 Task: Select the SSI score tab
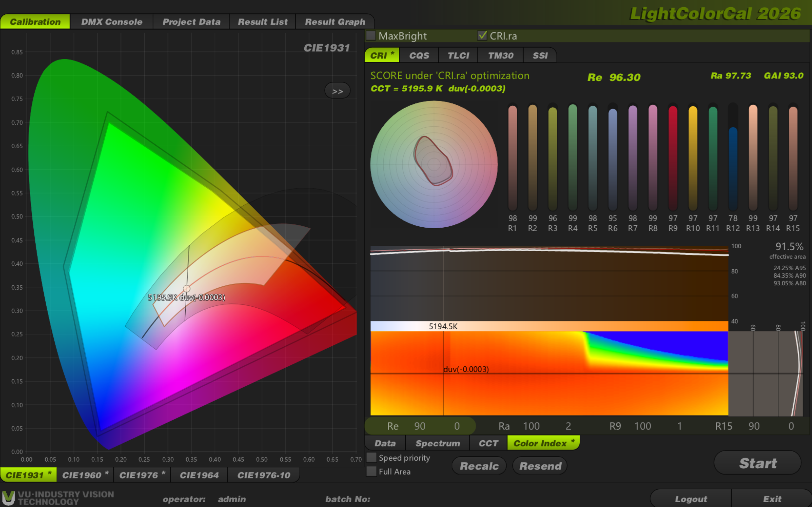coord(540,55)
